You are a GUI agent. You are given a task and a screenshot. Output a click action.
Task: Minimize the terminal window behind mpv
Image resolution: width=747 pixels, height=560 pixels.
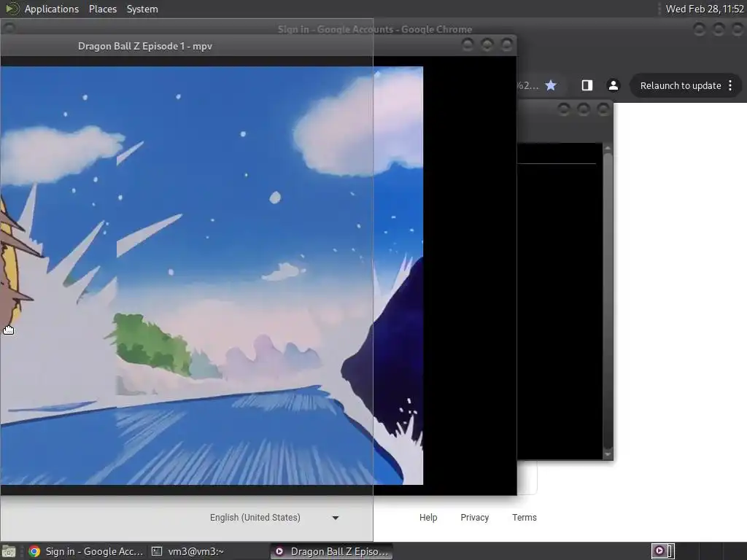564,109
